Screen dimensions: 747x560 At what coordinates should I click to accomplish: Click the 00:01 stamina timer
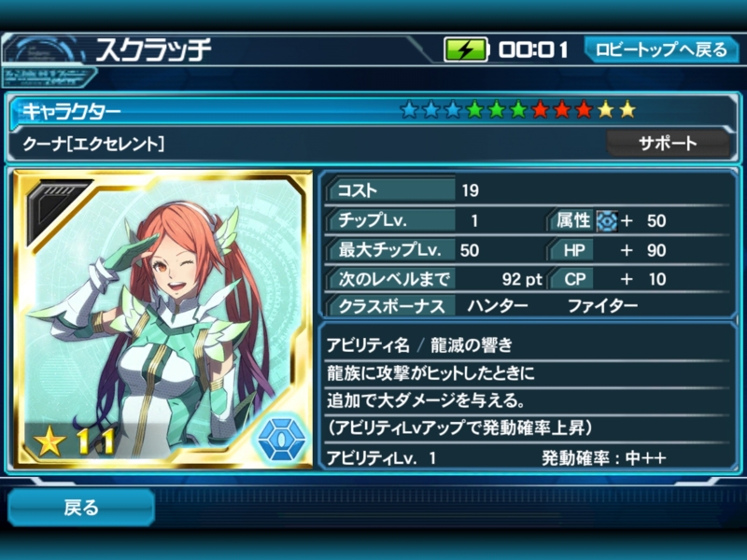pos(533,49)
